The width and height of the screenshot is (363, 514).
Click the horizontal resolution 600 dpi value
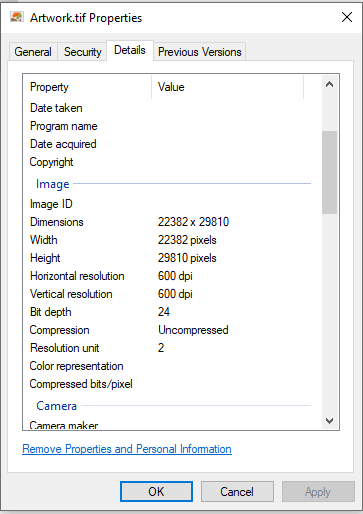click(175, 276)
